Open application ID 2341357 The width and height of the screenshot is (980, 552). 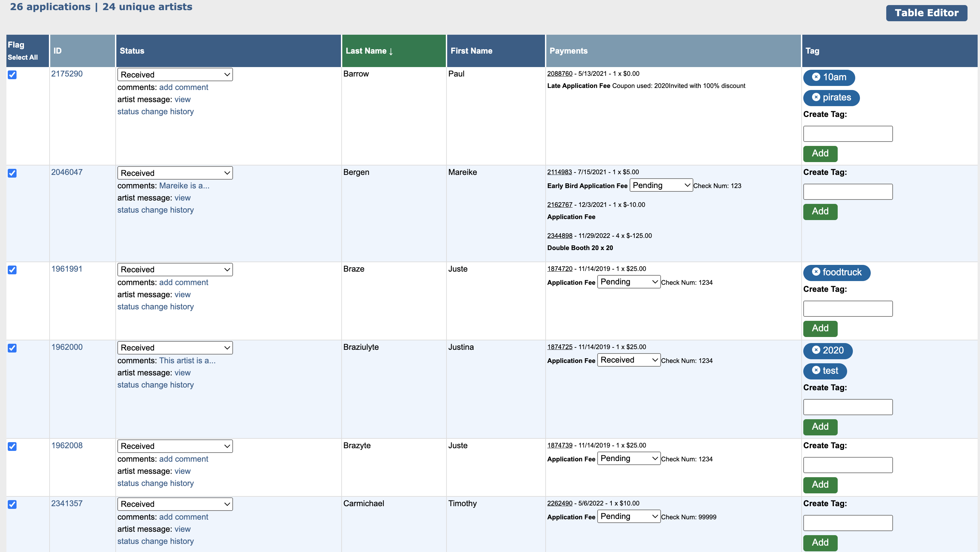tap(66, 503)
